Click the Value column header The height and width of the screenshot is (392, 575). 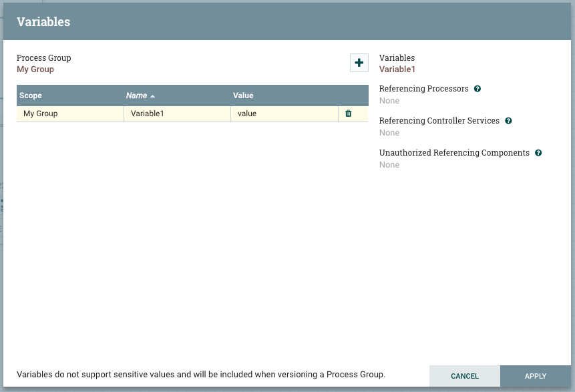tap(284, 95)
